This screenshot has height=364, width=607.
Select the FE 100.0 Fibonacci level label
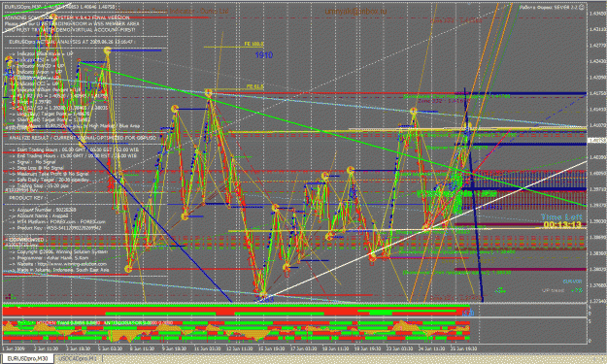pos(253,44)
